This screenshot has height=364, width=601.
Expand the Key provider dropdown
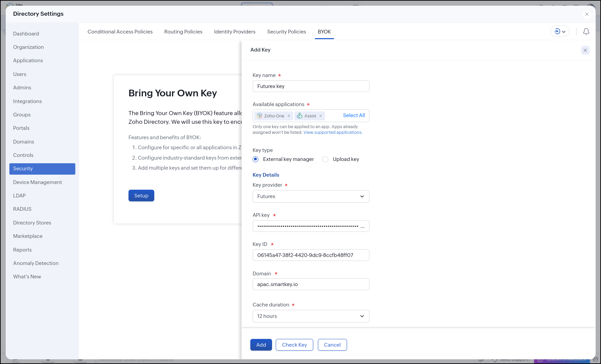[311, 196]
